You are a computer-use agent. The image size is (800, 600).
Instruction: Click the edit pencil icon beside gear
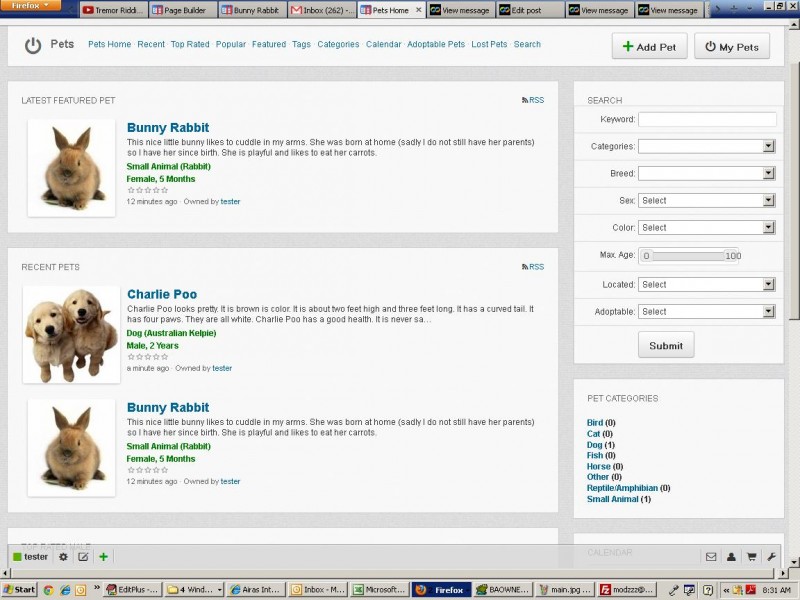pyautogui.click(x=83, y=557)
